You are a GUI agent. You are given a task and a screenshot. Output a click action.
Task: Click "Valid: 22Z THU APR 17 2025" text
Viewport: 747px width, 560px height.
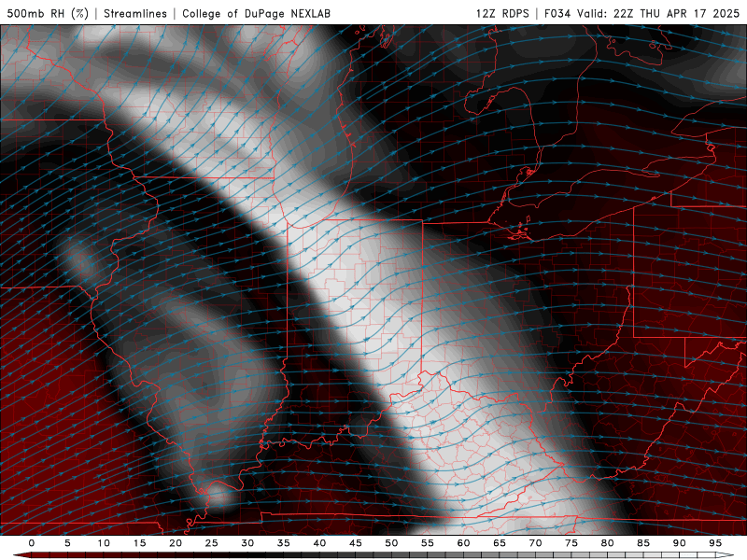pos(658,13)
